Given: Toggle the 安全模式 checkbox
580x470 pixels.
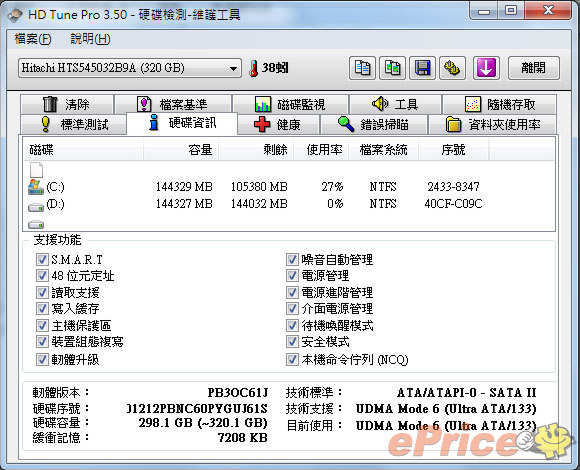Looking at the screenshot, I should pyautogui.click(x=292, y=341).
